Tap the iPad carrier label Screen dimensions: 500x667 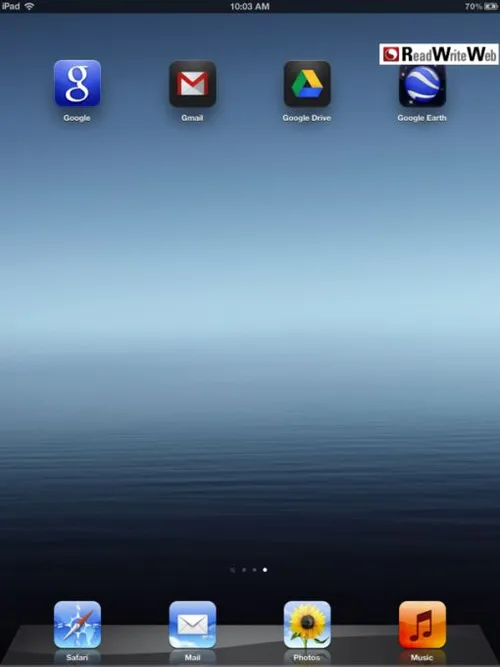[x=11, y=6]
